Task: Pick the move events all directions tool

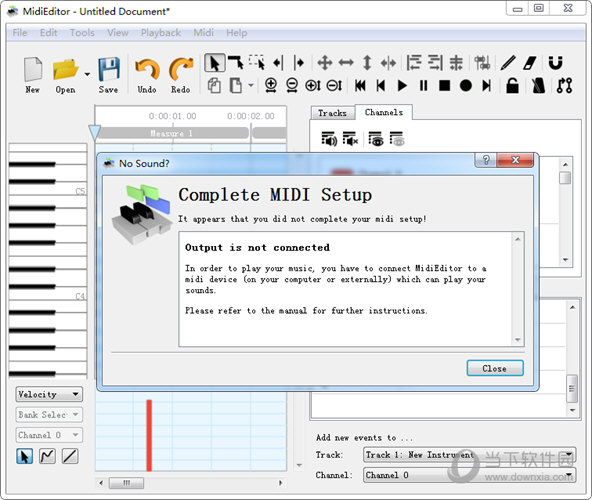Action: pos(325,63)
